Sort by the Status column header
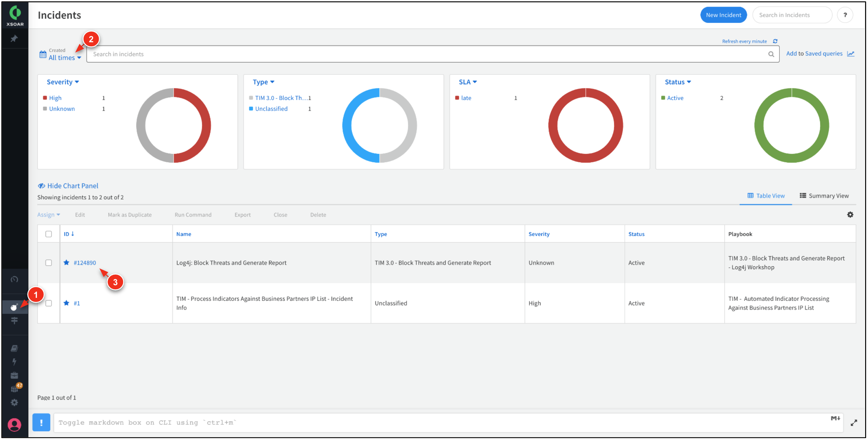 click(636, 234)
